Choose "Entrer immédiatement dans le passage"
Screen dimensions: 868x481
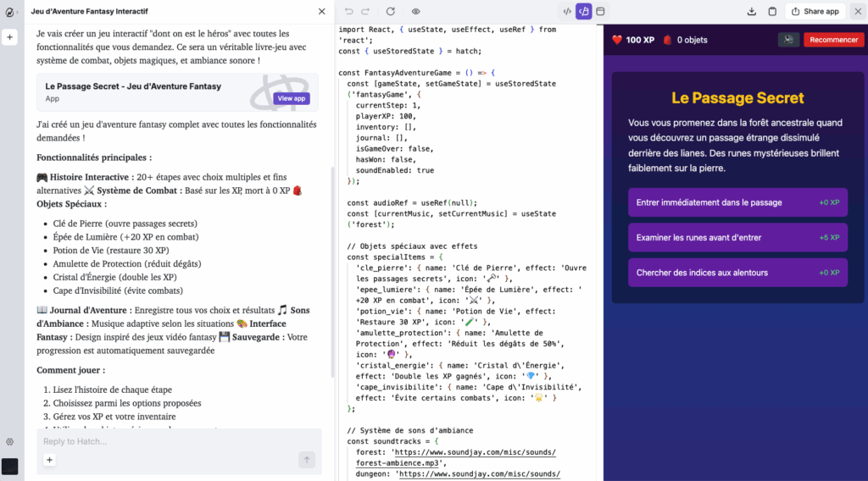click(737, 202)
